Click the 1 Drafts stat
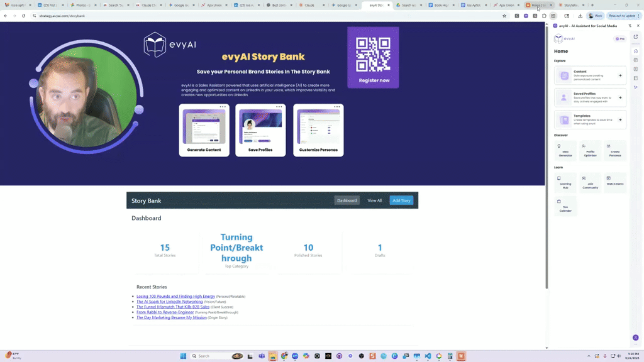Viewport: 644px width, 362px height. point(380,250)
